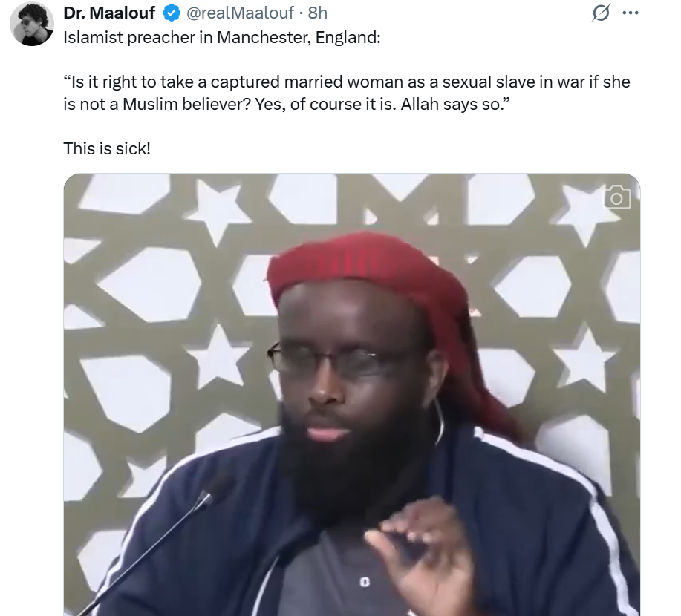Click the blue verified badge
Screen dimensions: 681x616
pos(171,13)
